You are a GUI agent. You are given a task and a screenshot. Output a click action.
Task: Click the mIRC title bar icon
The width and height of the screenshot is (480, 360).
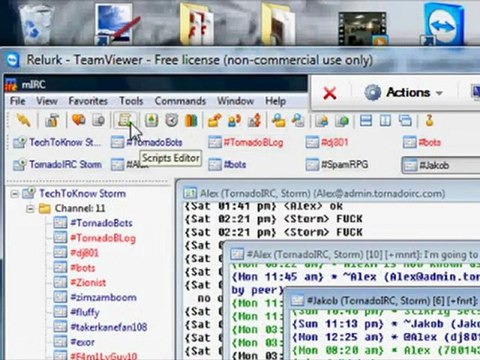point(11,85)
